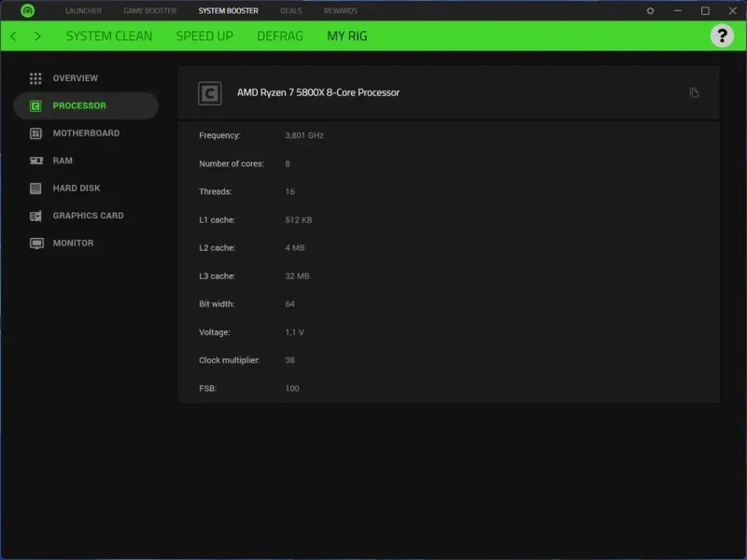Click the Razer Cortex logo icon
The width and height of the screenshot is (747, 560).
[28, 10]
